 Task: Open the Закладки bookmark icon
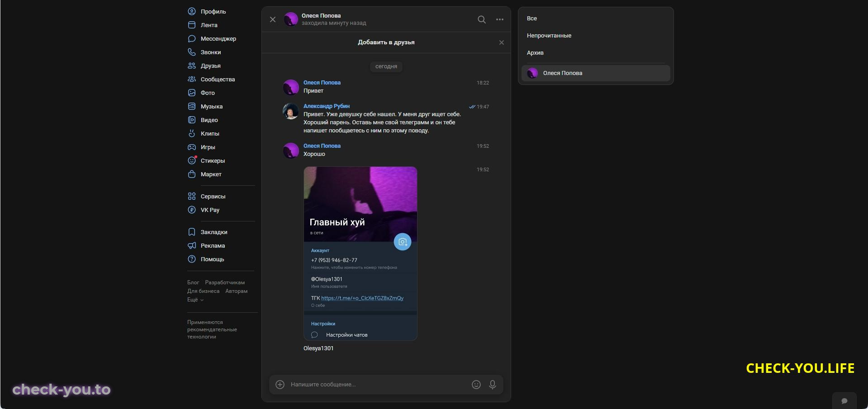[192, 232]
